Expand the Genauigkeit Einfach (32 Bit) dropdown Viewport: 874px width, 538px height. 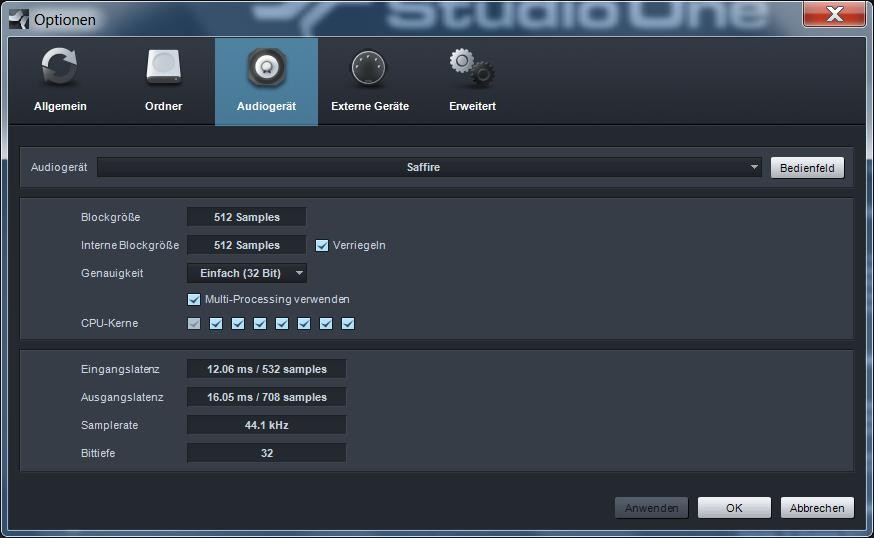pyautogui.click(x=247, y=273)
